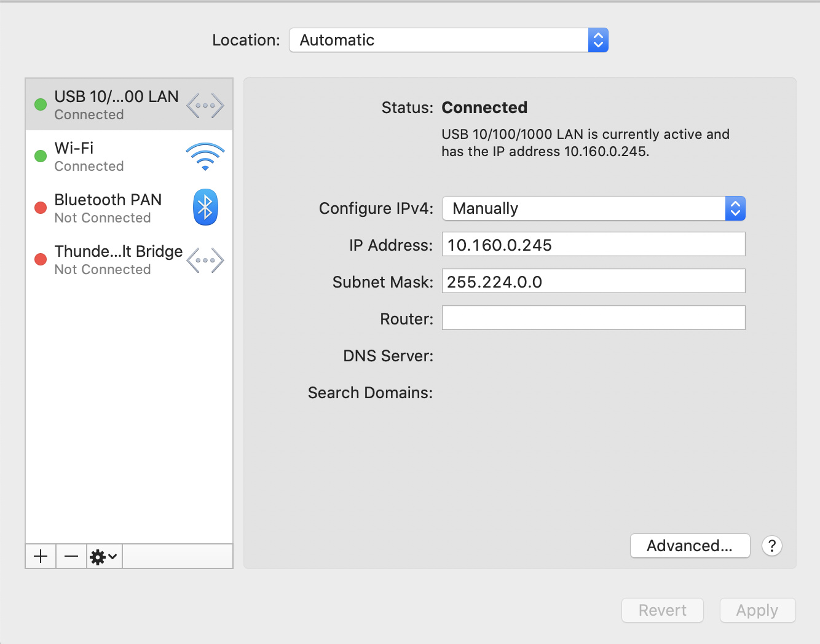Click inside the empty Router field
This screenshot has width=820, height=644.
click(x=593, y=318)
